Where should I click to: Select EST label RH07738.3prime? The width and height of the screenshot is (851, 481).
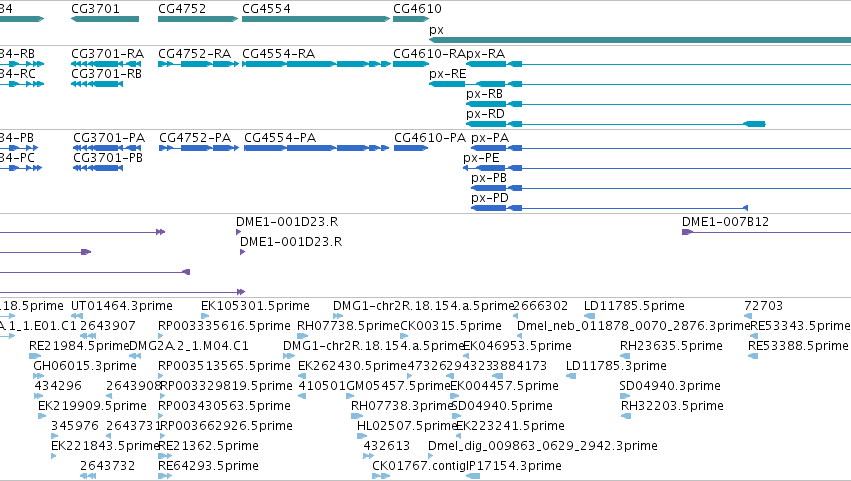point(402,407)
